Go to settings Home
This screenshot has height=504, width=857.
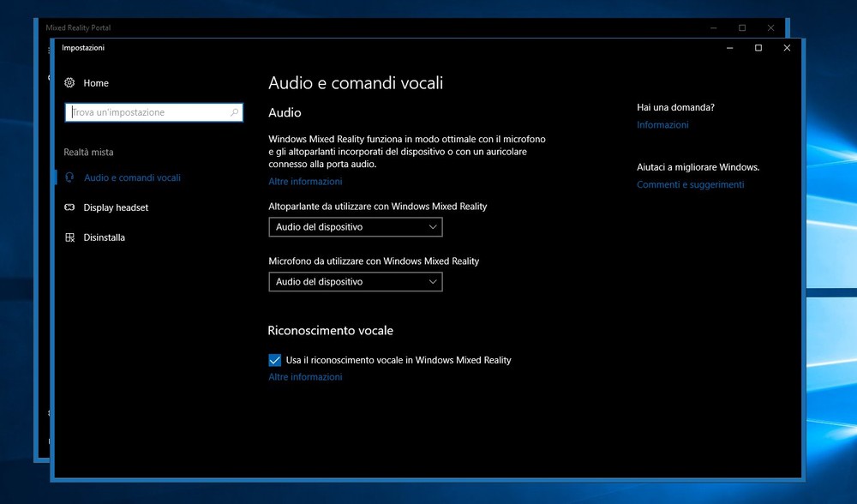pos(96,83)
